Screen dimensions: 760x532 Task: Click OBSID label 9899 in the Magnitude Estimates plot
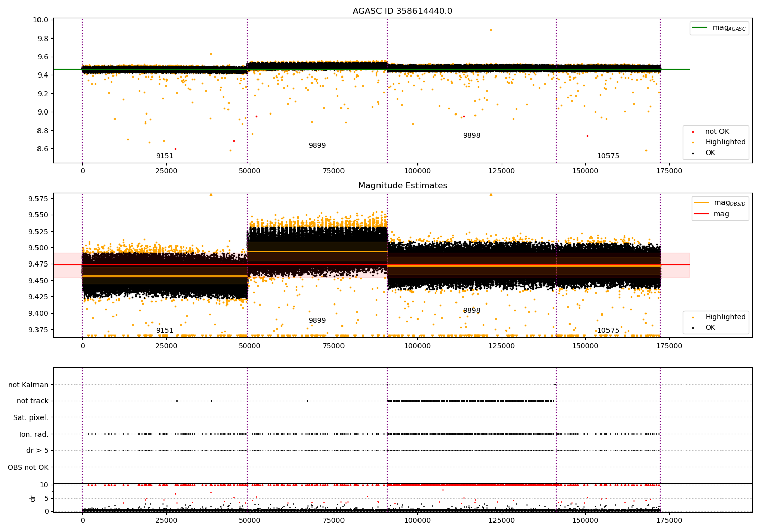coord(317,321)
